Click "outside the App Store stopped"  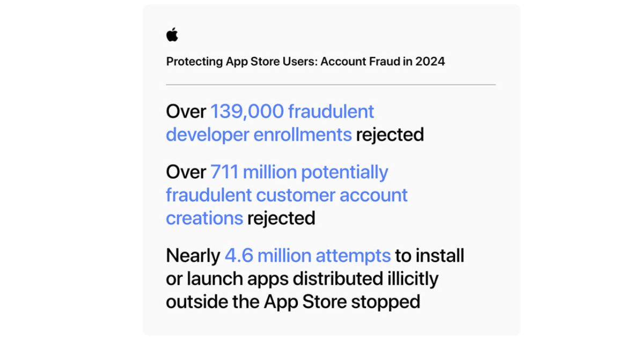tap(292, 302)
